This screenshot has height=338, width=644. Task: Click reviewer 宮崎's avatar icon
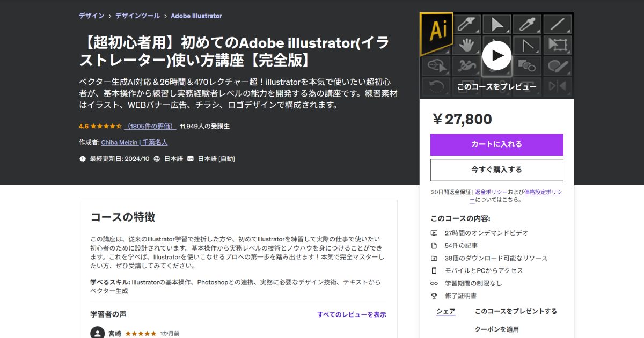click(x=97, y=333)
